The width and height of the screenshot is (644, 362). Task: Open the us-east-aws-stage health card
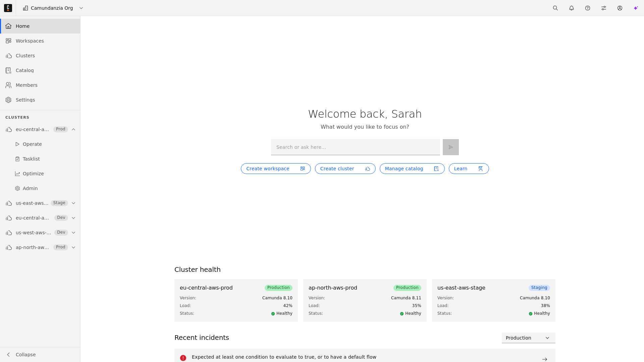(x=494, y=300)
